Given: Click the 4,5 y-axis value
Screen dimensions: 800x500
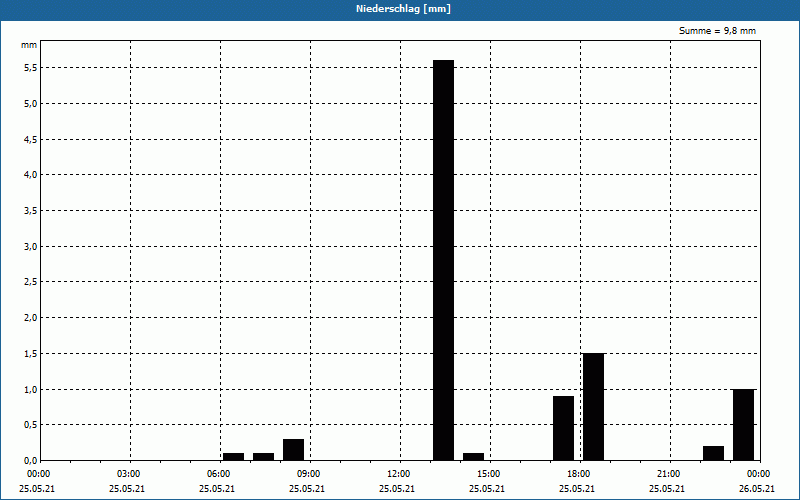Looking at the screenshot, I should [31, 139].
